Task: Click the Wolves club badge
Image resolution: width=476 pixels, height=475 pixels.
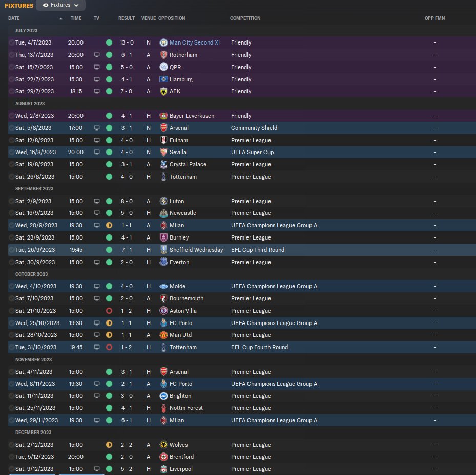Action: point(163,445)
